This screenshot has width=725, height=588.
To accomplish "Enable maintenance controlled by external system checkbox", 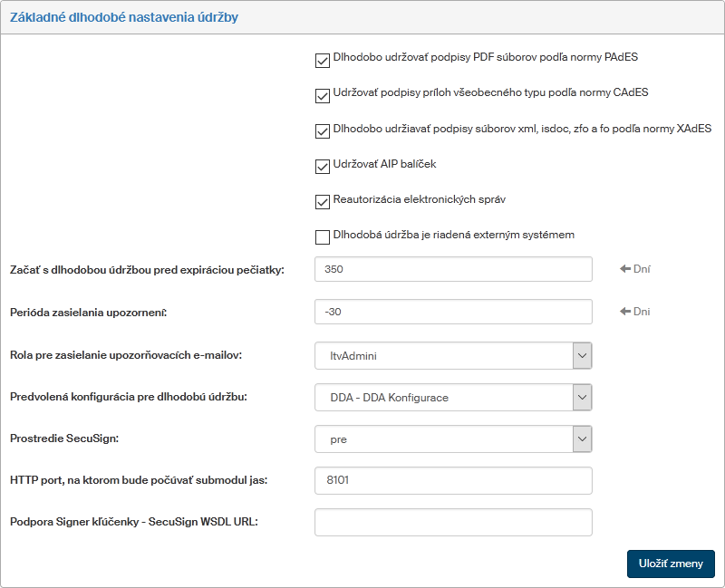I will tap(322, 237).
